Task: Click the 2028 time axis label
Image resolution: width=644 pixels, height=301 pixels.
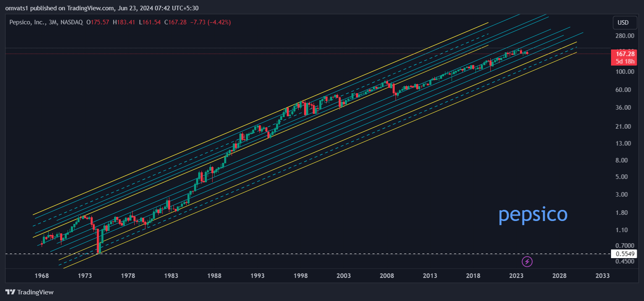Action: (559, 276)
